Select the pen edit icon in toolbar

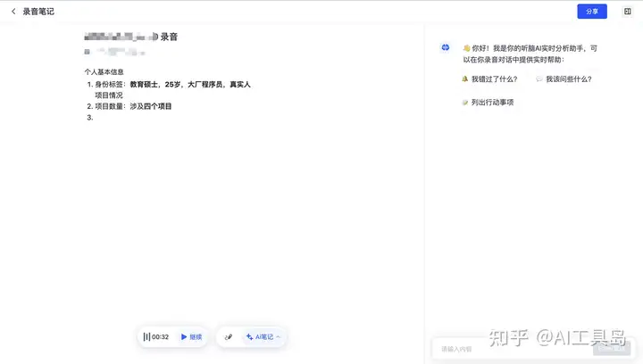coord(229,336)
